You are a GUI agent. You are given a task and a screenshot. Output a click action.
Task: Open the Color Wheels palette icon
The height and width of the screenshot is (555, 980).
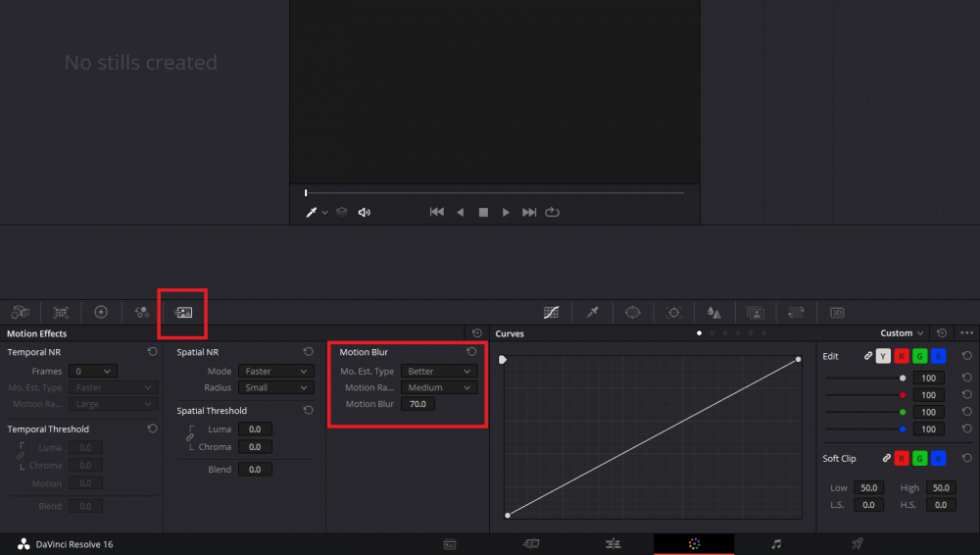pyautogui.click(x=101, y=312)
